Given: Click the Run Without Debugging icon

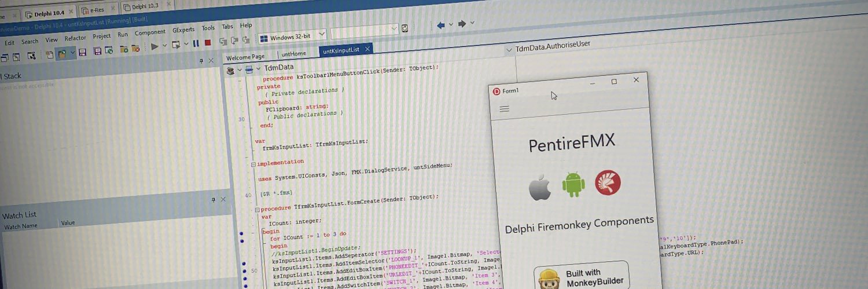Looking at the screenshot, I should point(176,45).
